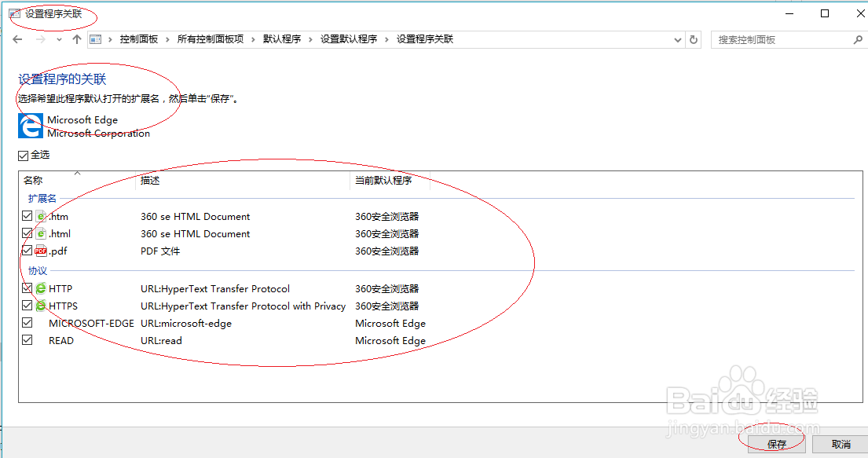This screenshot has width=868, height=458.
Task: Uncheck the .pdf extension checkbox
Action: (x=27, y=251)
